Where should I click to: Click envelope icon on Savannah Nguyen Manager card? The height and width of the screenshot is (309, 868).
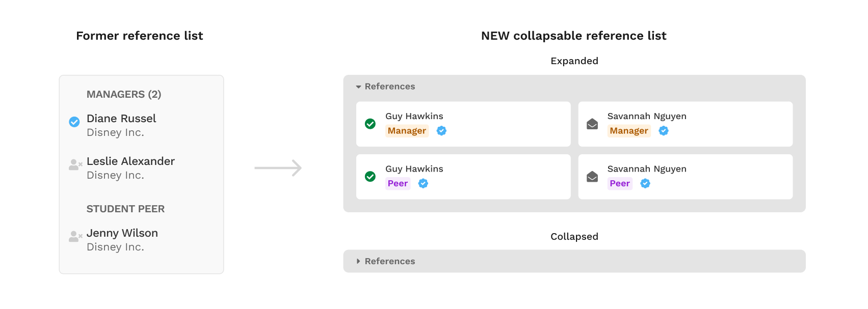592,124
